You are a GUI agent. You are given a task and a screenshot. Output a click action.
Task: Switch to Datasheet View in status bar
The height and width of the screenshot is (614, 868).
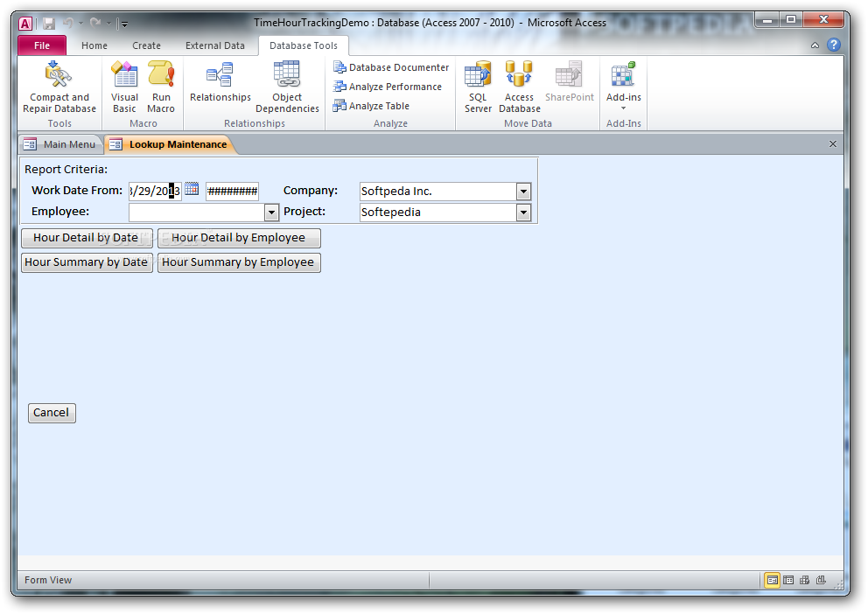point(788,580)
